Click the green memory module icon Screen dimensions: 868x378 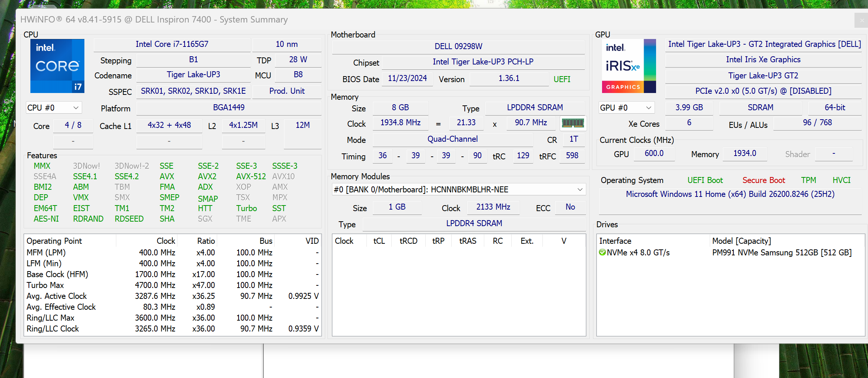click(x=573, y=123)
